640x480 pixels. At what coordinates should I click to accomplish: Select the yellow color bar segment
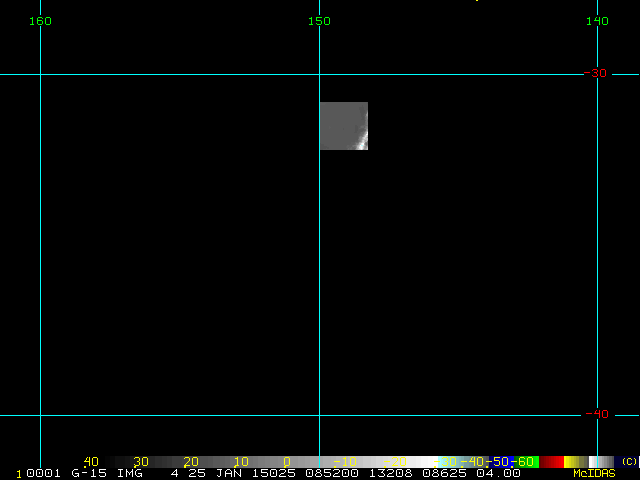pos(574,462)
